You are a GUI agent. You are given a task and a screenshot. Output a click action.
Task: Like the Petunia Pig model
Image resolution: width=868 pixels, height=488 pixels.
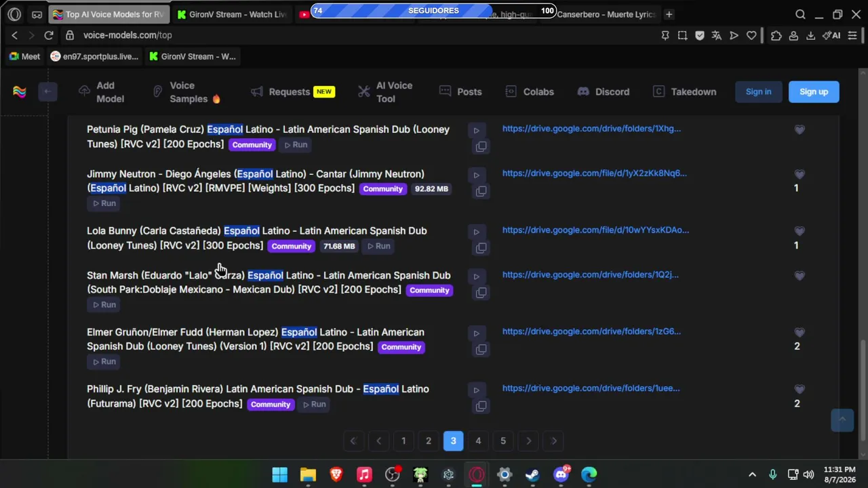800,129
